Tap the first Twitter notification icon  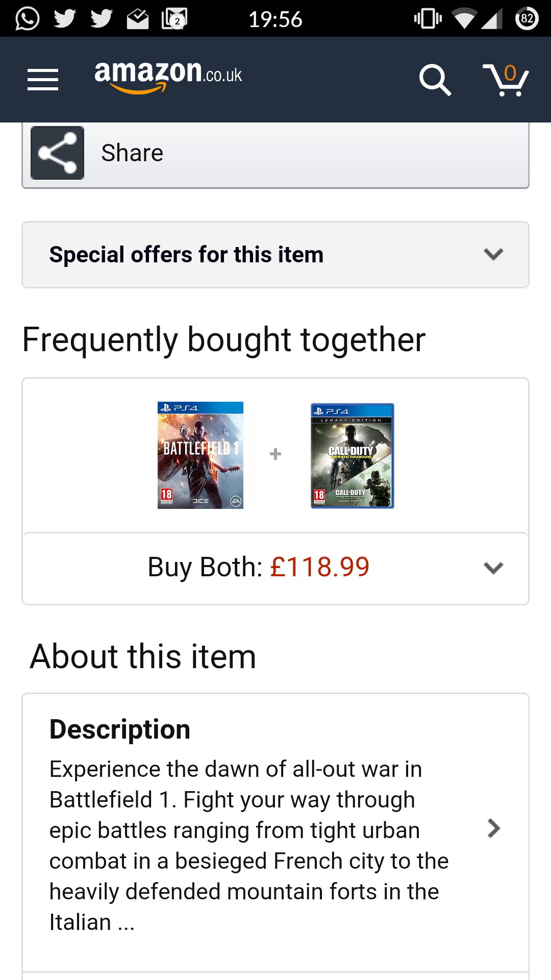[x=65, y=19]
